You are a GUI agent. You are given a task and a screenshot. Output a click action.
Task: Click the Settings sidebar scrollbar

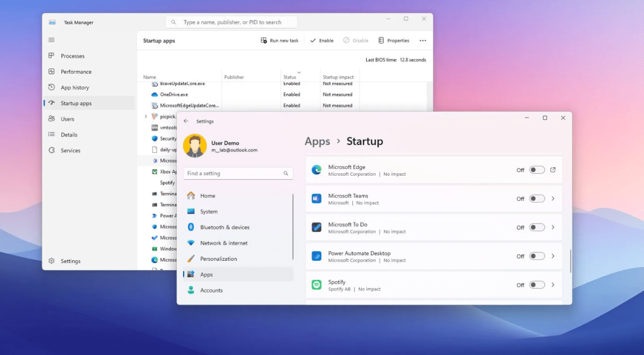point(293,227)
